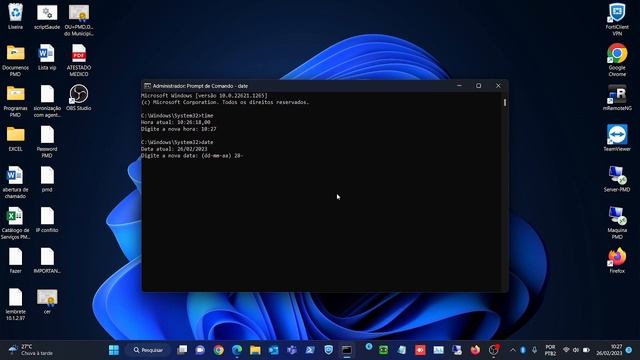640x360 pixels.
Task: Click the Command Prompt vertical scrollbar thumb
Action: click(505, 102)
